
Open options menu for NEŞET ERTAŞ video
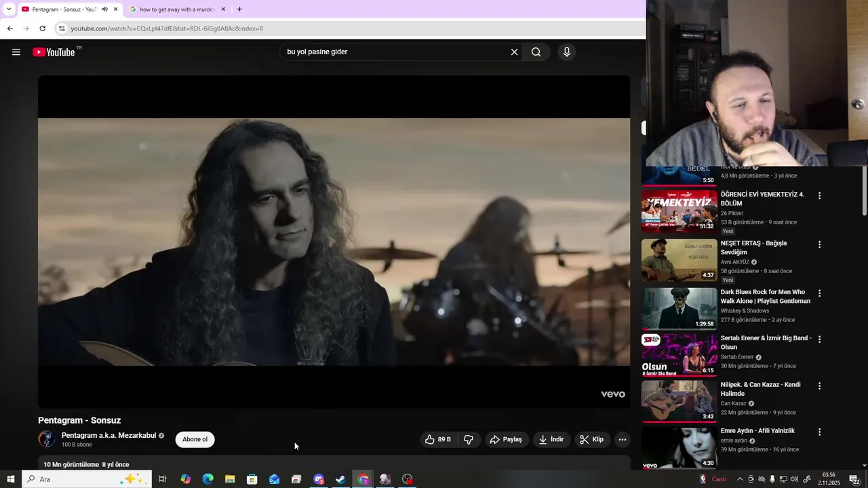[x=819, y=245]
